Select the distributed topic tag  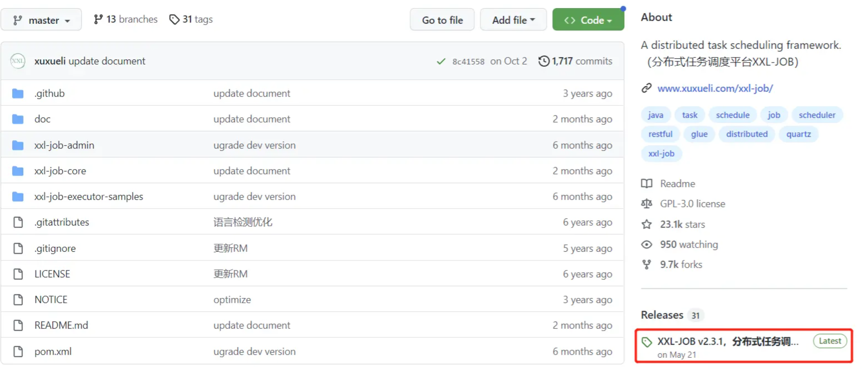pyautogui.click(x=747, y=134)
